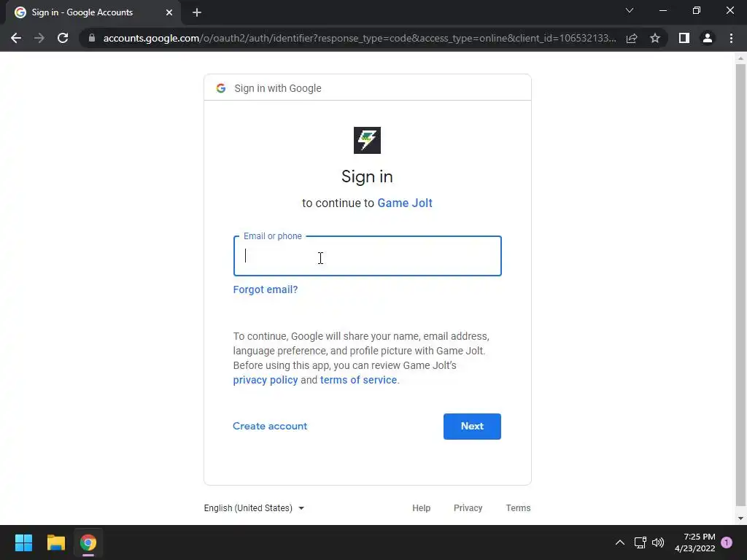
Task: Open the privacy policy link
Action: tap(266, 380)
